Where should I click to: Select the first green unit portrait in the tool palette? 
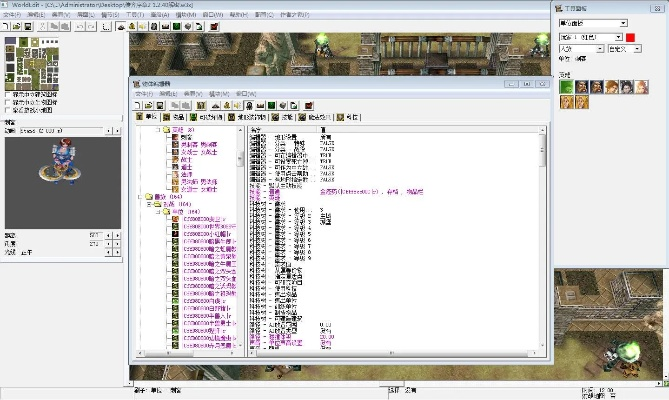coord(566,86)
